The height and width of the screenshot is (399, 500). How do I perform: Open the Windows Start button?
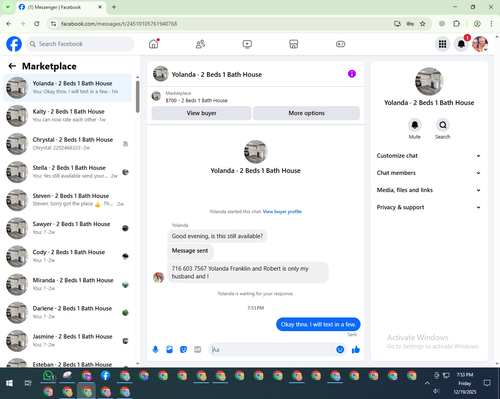click(x=9, y=383)
